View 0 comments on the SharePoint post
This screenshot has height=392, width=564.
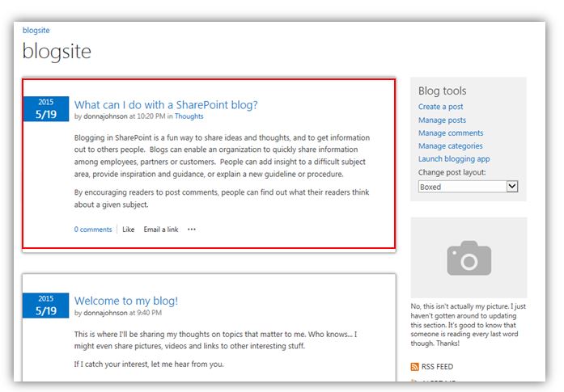pyautogui.click(x=93, y=230)
